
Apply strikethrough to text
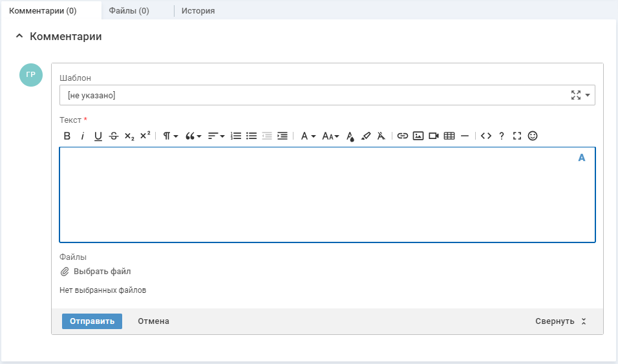(x=114, y=136)
